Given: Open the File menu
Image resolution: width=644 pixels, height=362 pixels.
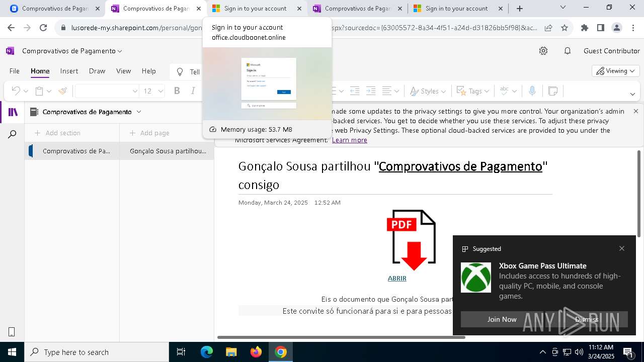Looking at the screenshot, I should point(15,71).
